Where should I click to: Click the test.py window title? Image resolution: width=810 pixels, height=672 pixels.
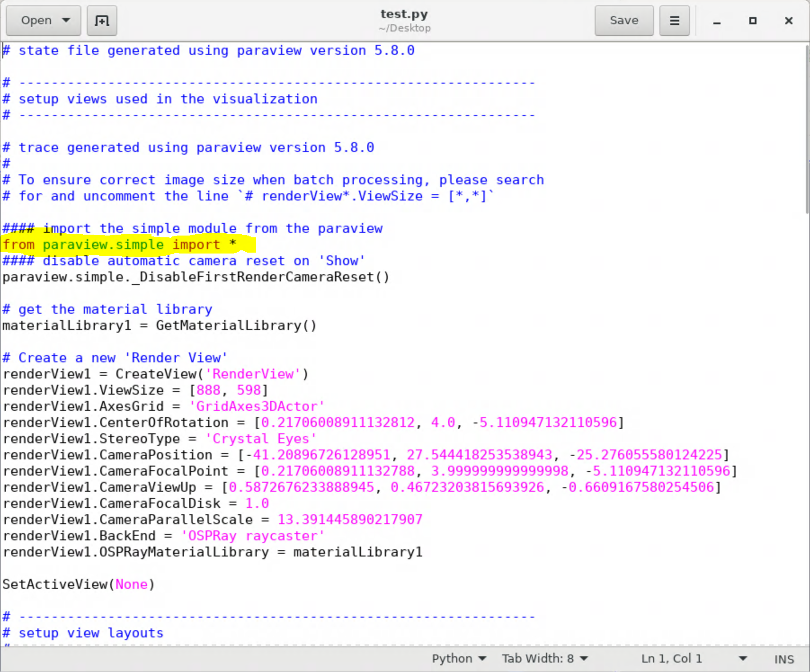(x=404, y=14)
